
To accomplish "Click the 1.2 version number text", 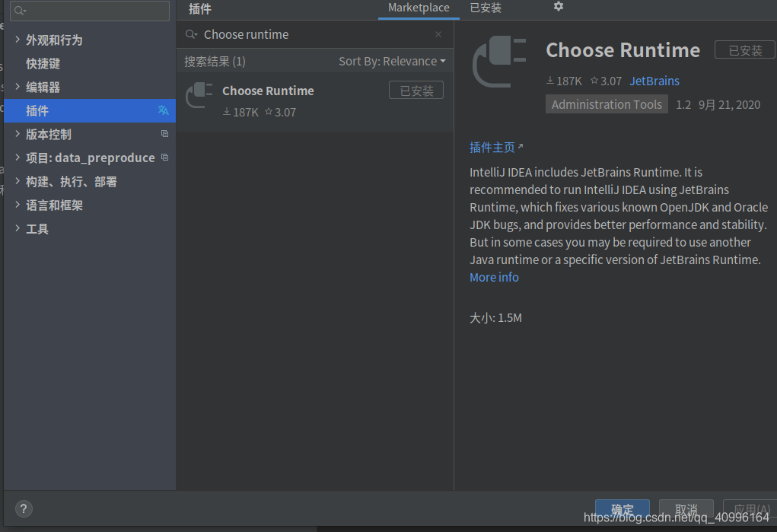I will [x=683, y=104].
